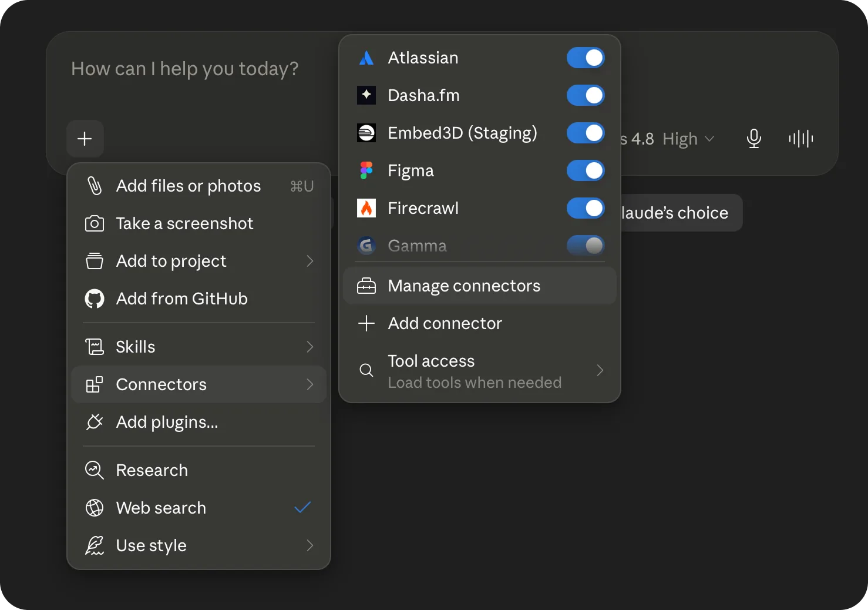The height and width of the screenshot is (610, 868).
Task: Open the model effort High dropdown
Action: [x=688, y=139]
